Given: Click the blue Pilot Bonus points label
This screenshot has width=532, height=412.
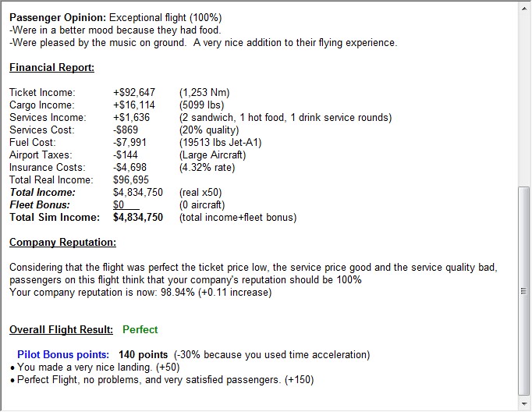Looking at the screenshot, I should click(x=63, y=354).
